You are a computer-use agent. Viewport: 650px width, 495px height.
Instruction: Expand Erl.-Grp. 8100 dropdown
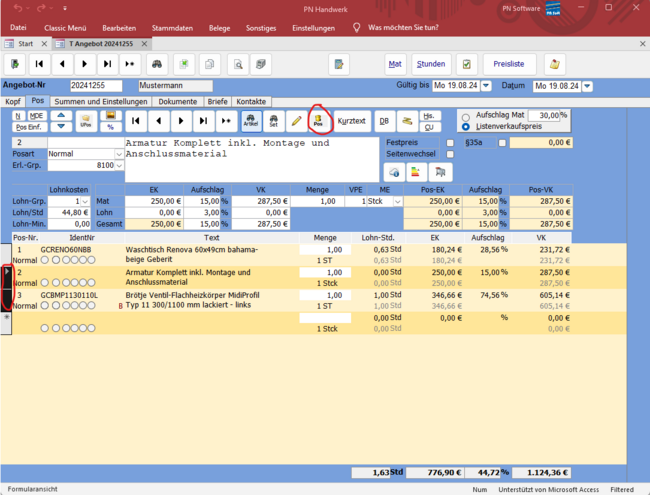119,165
